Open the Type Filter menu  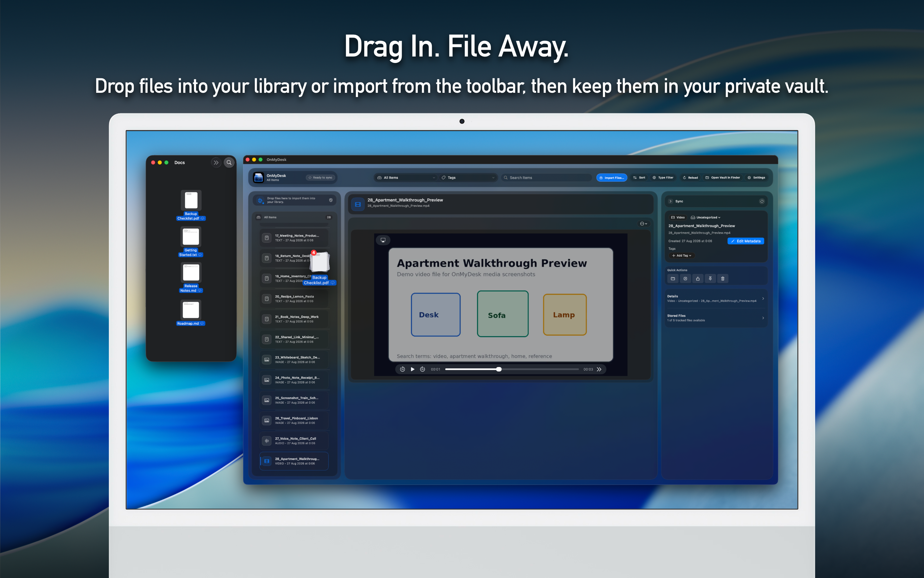point(663,177)
